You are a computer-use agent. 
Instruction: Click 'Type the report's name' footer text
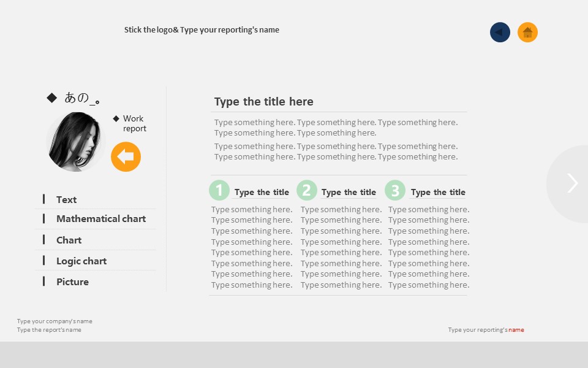[49, 330]
